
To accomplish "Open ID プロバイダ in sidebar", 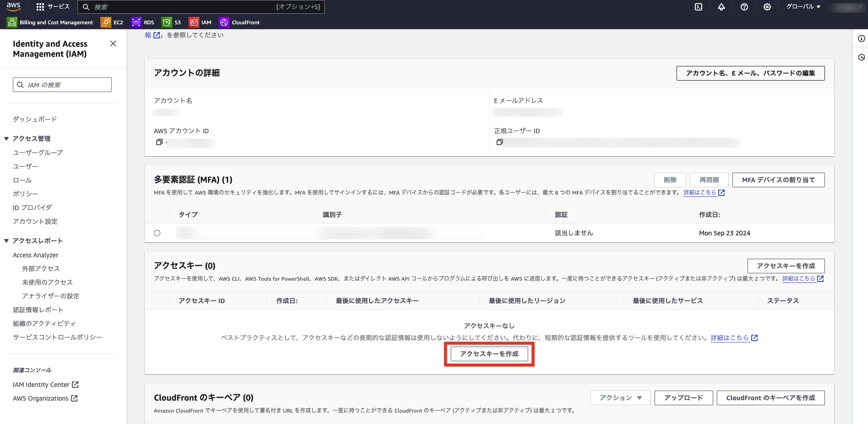I will tap(32, 207).
